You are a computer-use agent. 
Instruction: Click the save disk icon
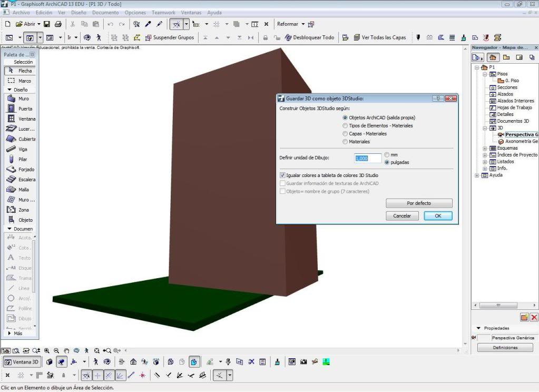coord(47,24)
